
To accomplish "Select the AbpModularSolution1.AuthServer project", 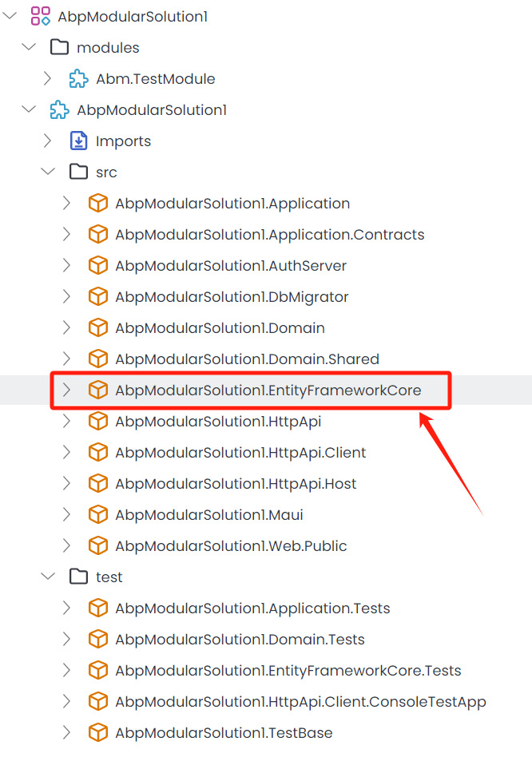I will point(230,266).
